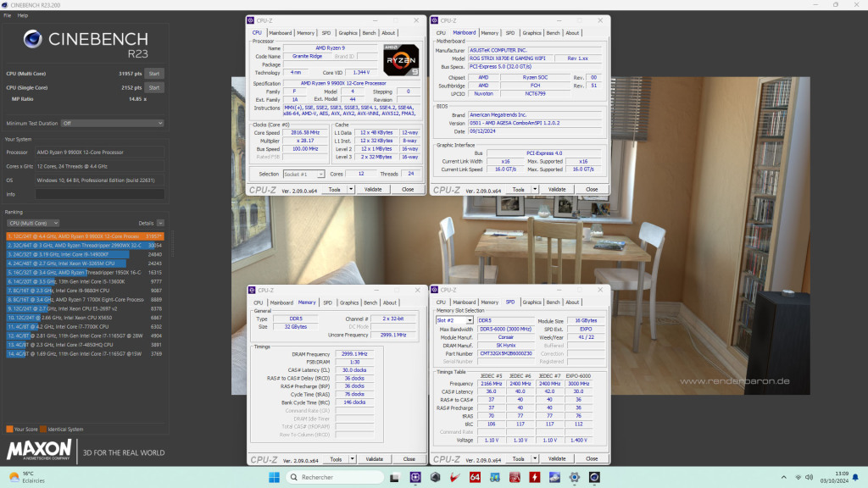Click the lightning bolt icon on the taskbar
The height and width of the screenshot is (488, 868).
pos(535,476)
